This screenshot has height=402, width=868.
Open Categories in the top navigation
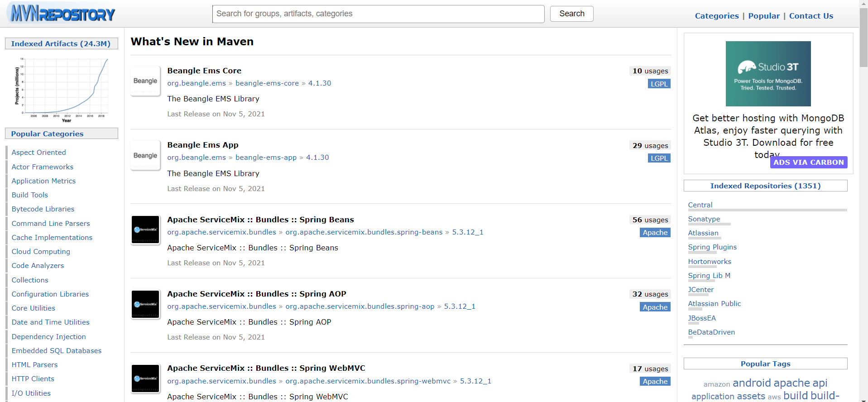(717, 16)
